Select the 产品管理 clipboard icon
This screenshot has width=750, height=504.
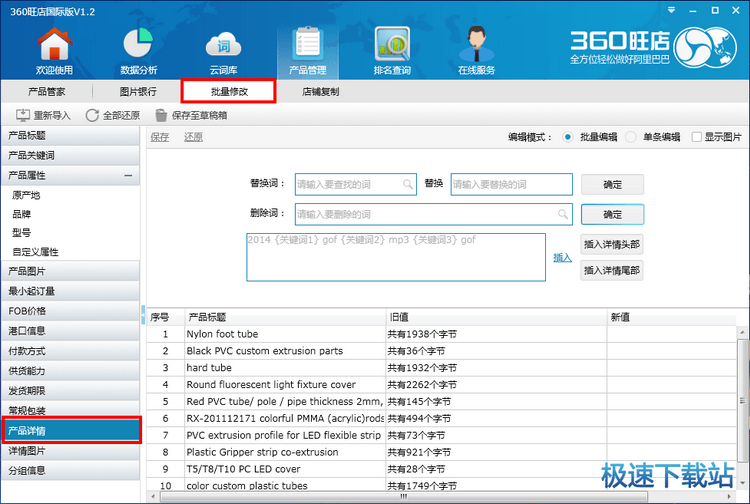point(308,44)
